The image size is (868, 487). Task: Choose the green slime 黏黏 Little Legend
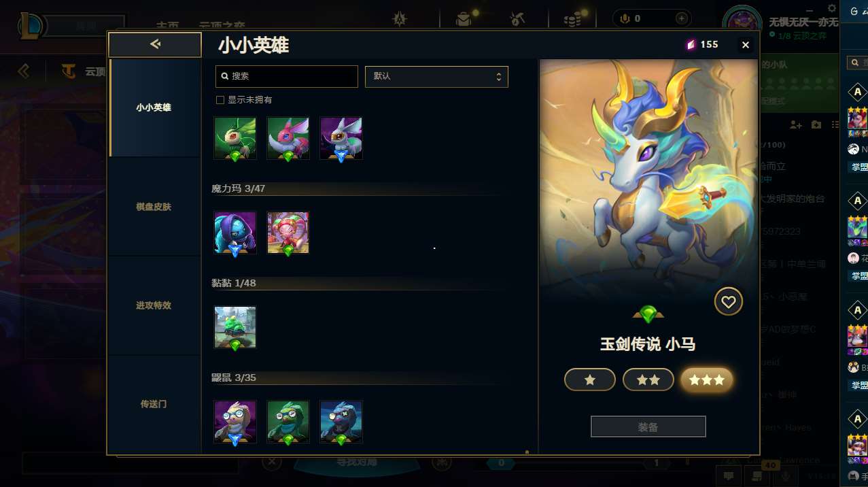pyautogui.click(x=235, y=327)
